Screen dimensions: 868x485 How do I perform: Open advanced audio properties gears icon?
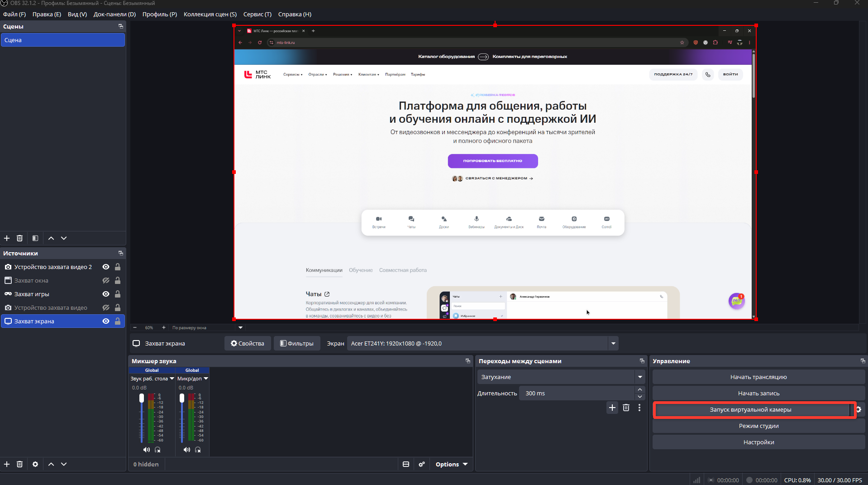tap(422, 464)
